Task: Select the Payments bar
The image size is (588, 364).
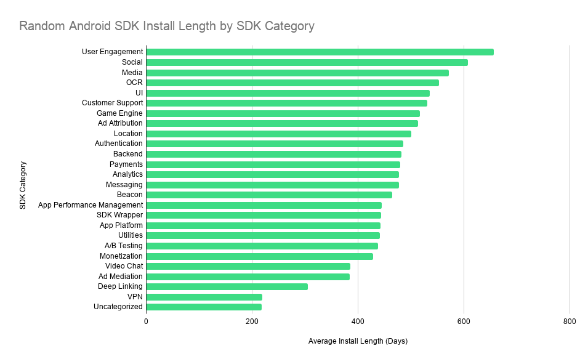Action: (273, 164)
